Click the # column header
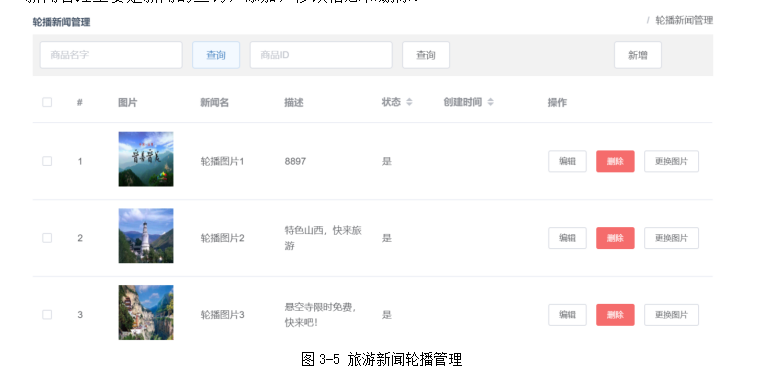The width and height of the screenshot is (768, 367). [x=79, y=102]
